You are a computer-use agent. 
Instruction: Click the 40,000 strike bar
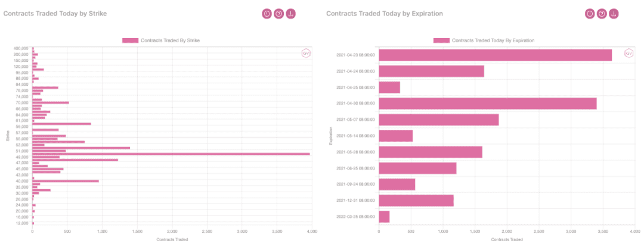point(66,181)
